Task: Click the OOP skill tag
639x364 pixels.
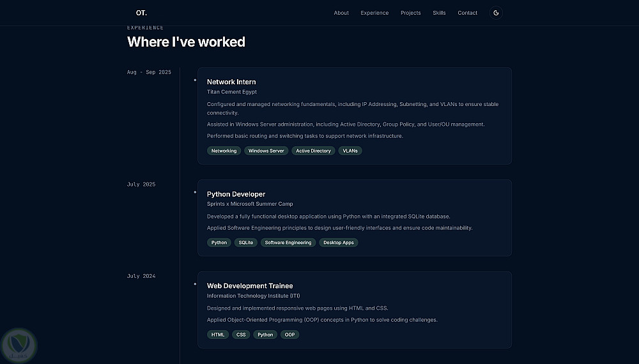Action: (x=289, y=335)
